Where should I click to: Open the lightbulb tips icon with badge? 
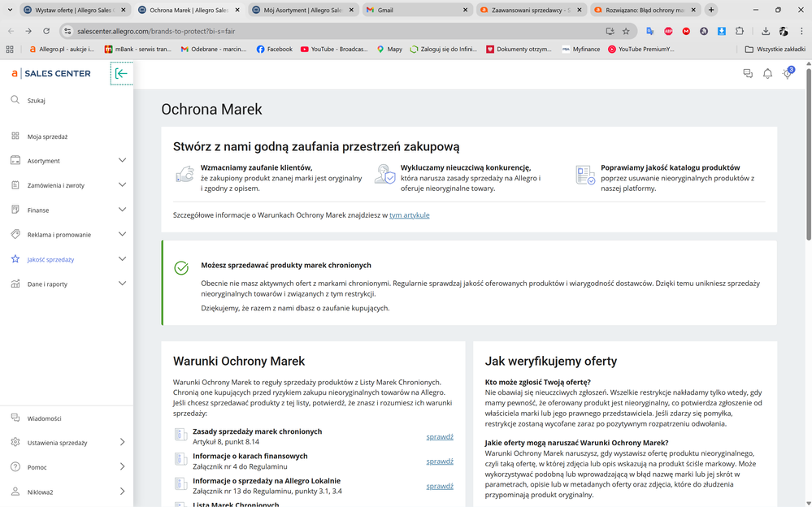point(787,74)
